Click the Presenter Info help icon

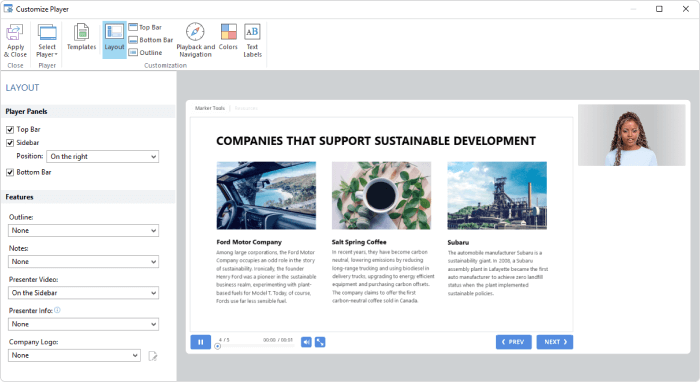pyautogui.click(x=58, y=310)
